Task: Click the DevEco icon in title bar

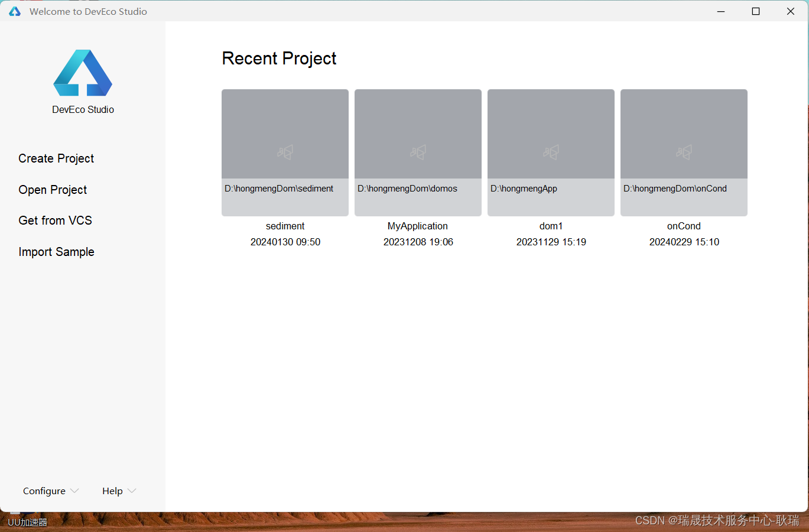Action: (x=15, y=11)
